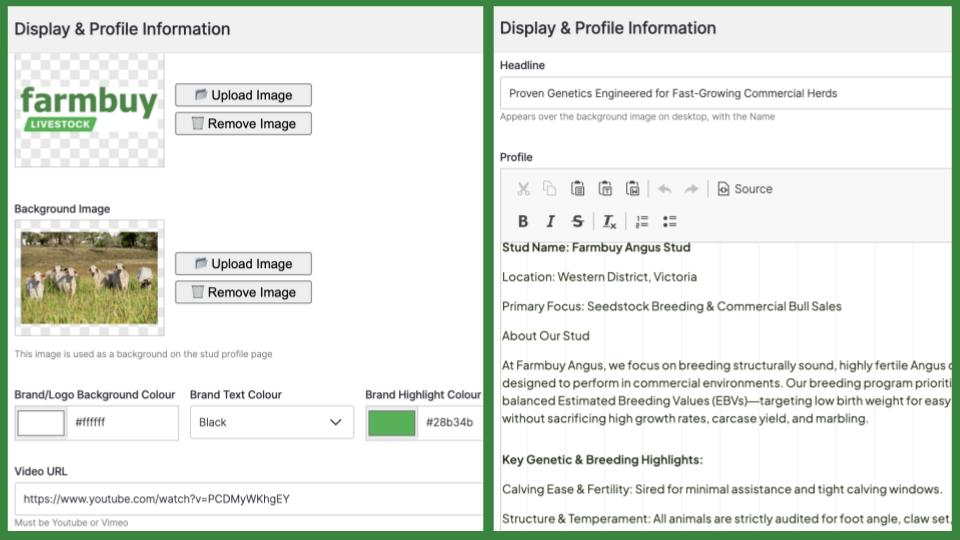Toggle Italic formatting

coord(550,221)
